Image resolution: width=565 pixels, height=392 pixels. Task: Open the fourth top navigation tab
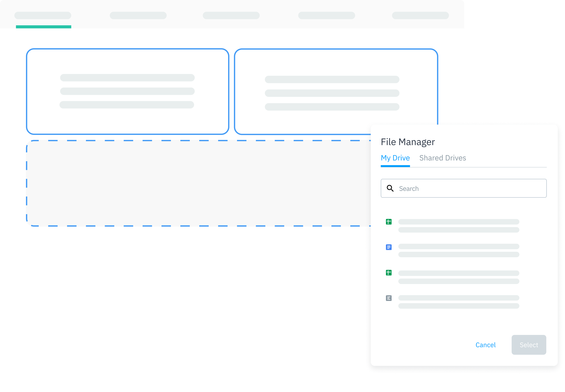coord(326,15)
